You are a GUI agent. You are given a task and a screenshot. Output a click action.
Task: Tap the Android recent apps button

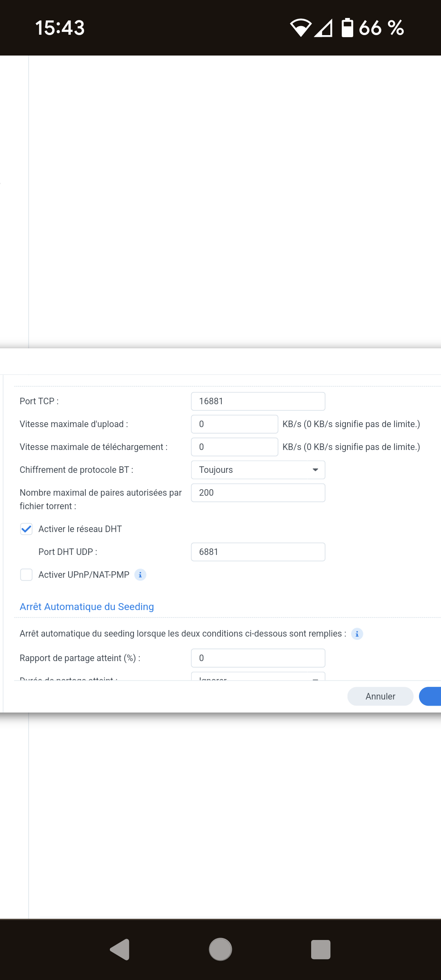tap(321, 949)
